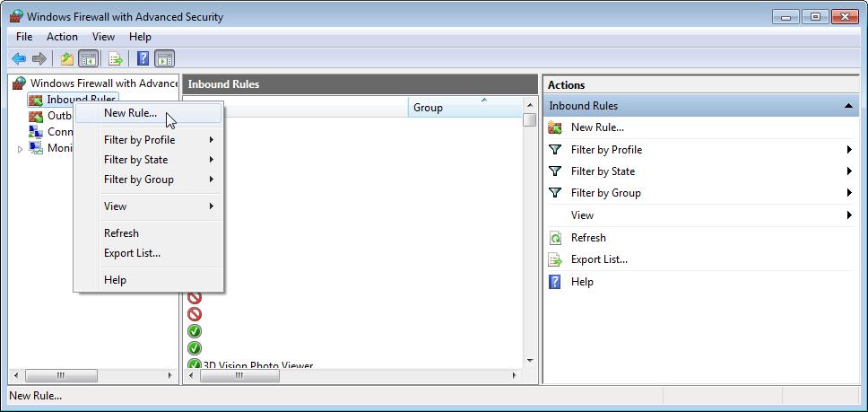Image resolution: width=868 pixels, height=412 pixels.
Task: Expand the Monitoring tree node
Action: click(x=21, y=149)
